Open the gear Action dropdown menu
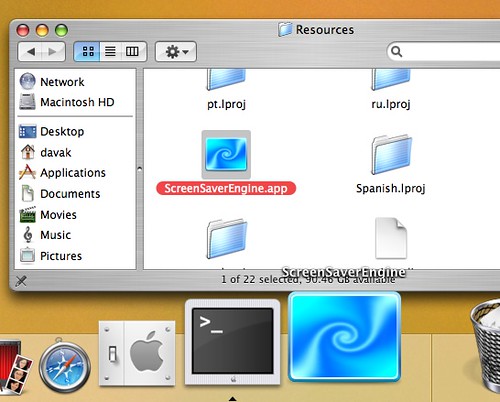Viewport: 500px width, 402px height. pos(176,52)
